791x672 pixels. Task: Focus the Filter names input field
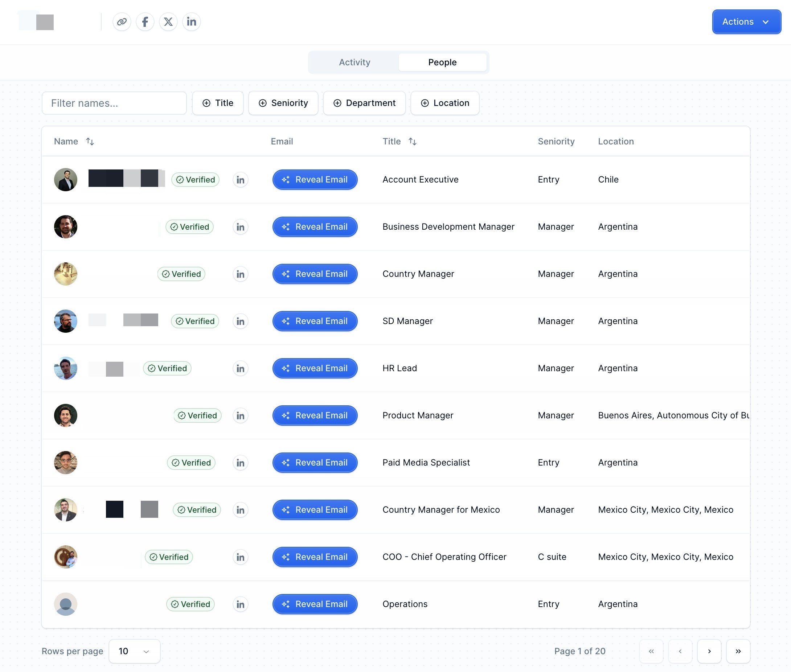114,103
